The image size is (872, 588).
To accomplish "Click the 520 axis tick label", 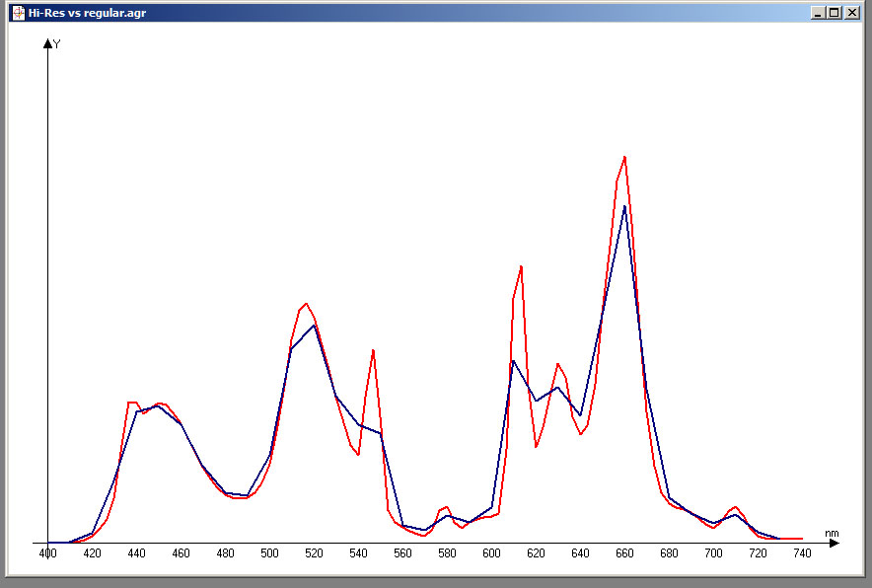I will [x=315, y=552].
